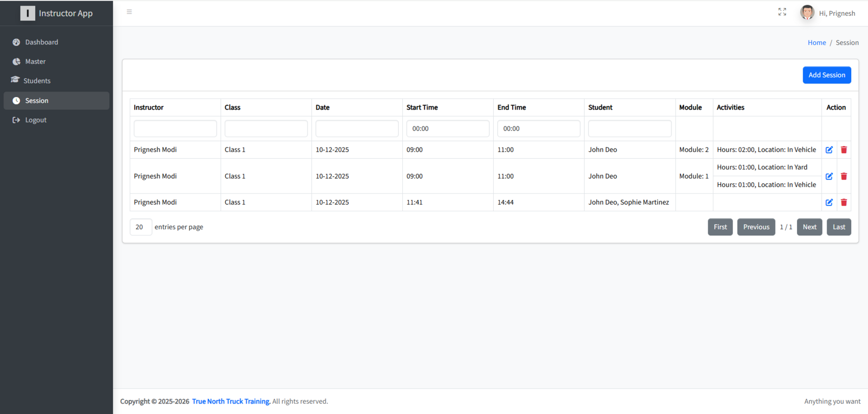Focus the Instructor filter field
Screen dimensions: 868x414
click(175, 129)
